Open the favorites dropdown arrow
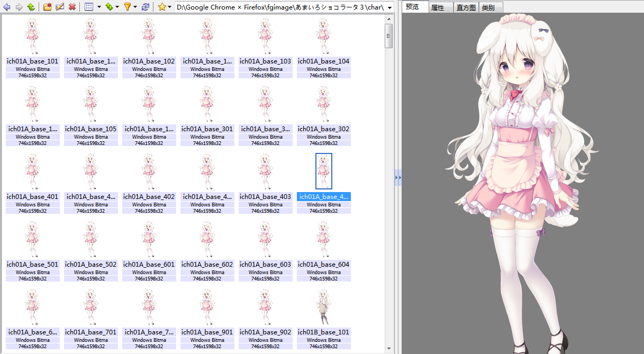 pos(170,7)
